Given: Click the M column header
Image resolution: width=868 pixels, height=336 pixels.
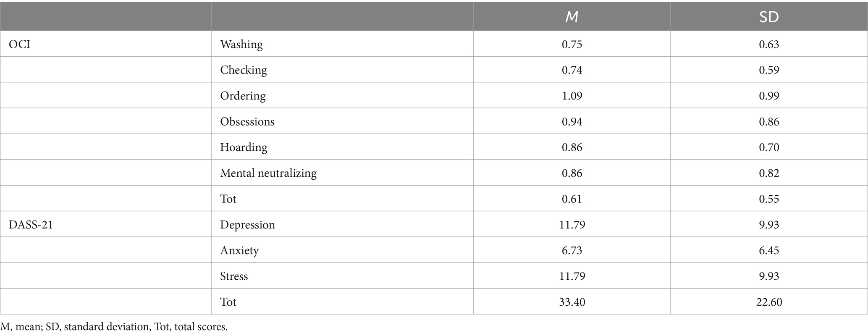Looking at the screenshot, I should click(572, 17).
